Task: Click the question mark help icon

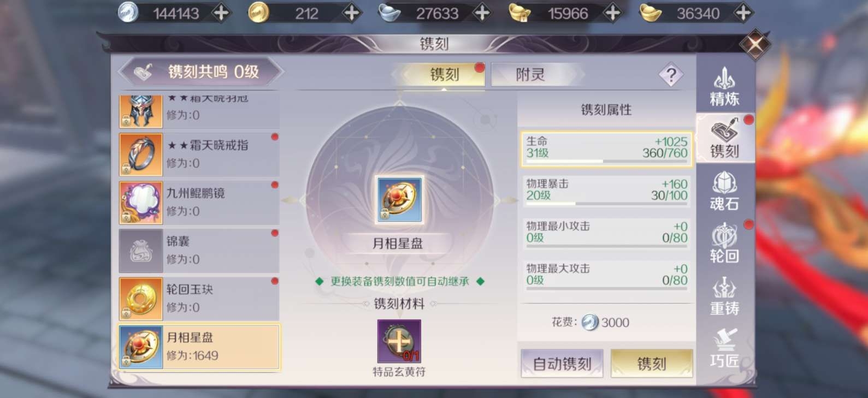Action: click(x=671, y=75)
